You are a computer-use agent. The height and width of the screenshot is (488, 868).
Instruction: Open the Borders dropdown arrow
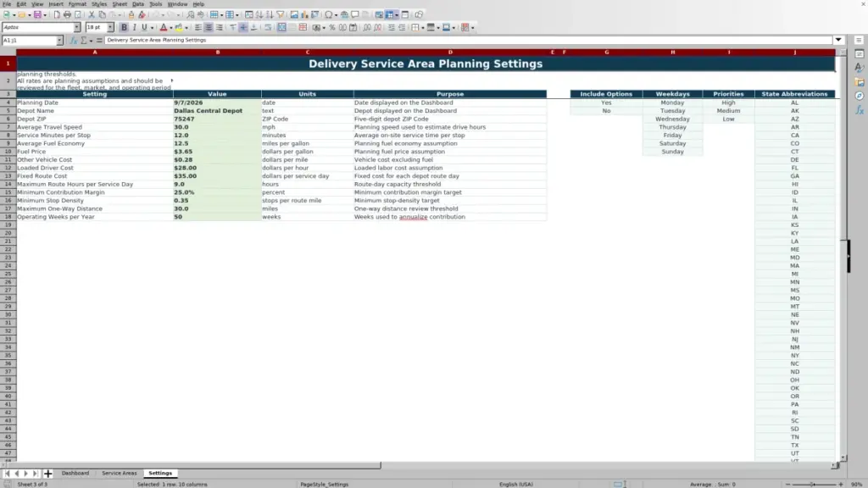(x=423, y=27)
